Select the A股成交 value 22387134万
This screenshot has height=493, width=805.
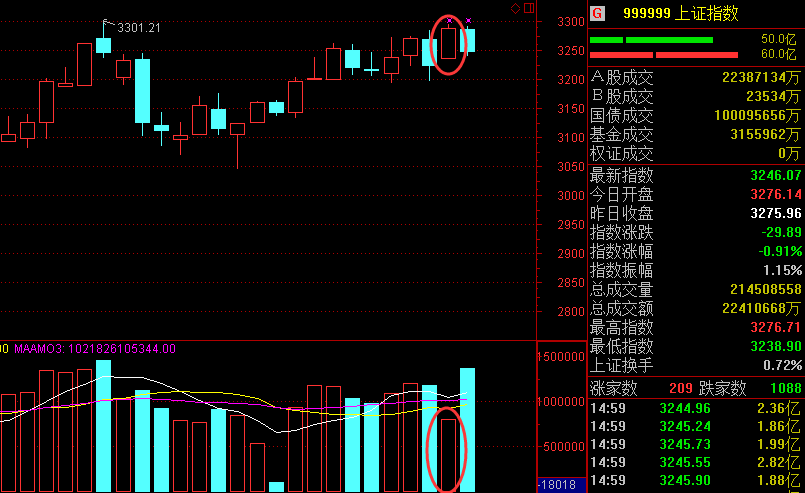tap(761, 78)
